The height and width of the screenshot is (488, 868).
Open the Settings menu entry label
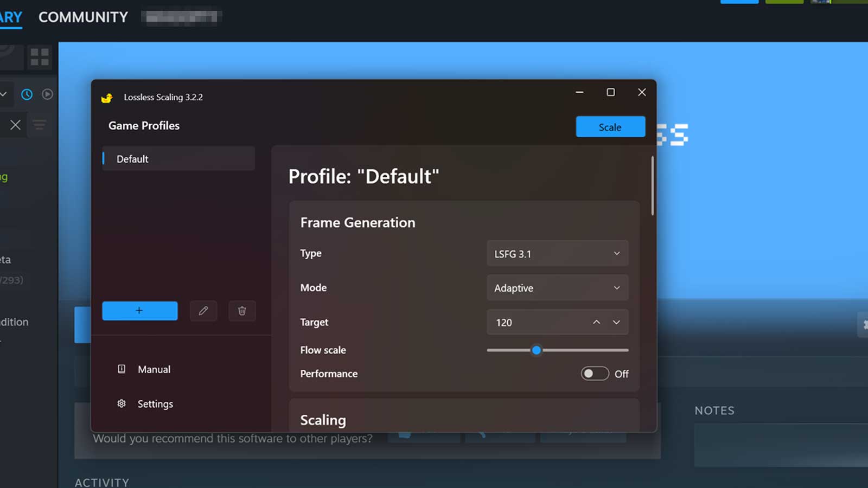[155, 404]
